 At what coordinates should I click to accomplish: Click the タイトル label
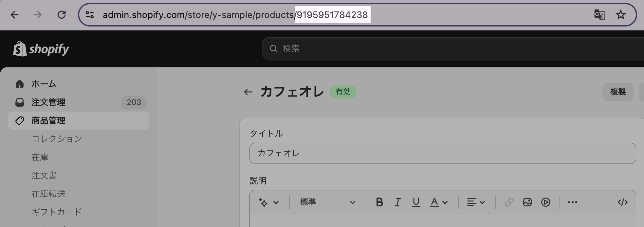click(266, 133)
